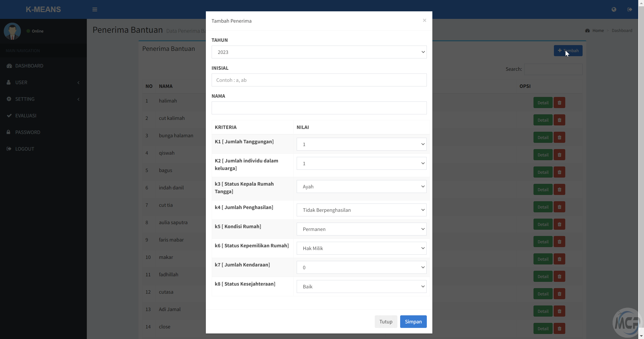Open k3 Status Kepala Rumah Tangga dropdown
Image resolution: width=644 pixels, height=339 pixels.
click(361, 187)
